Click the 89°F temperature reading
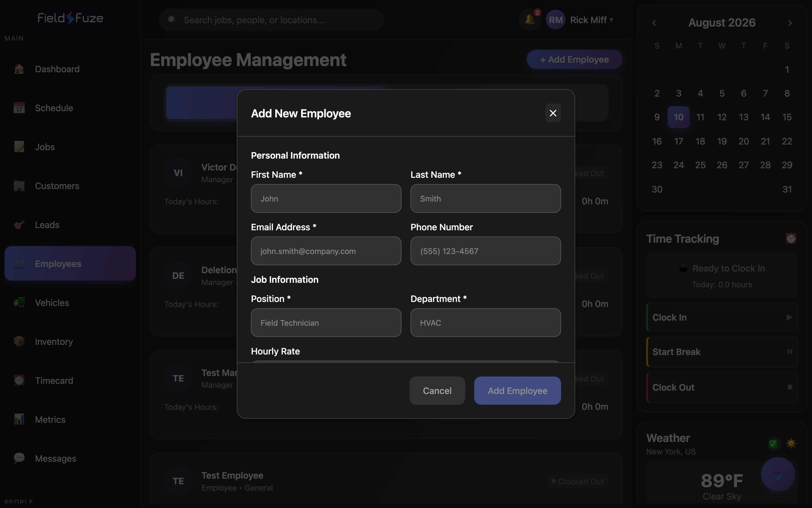Image resolution: width=812 pixels, height=508 pixels. click(722, 480)
